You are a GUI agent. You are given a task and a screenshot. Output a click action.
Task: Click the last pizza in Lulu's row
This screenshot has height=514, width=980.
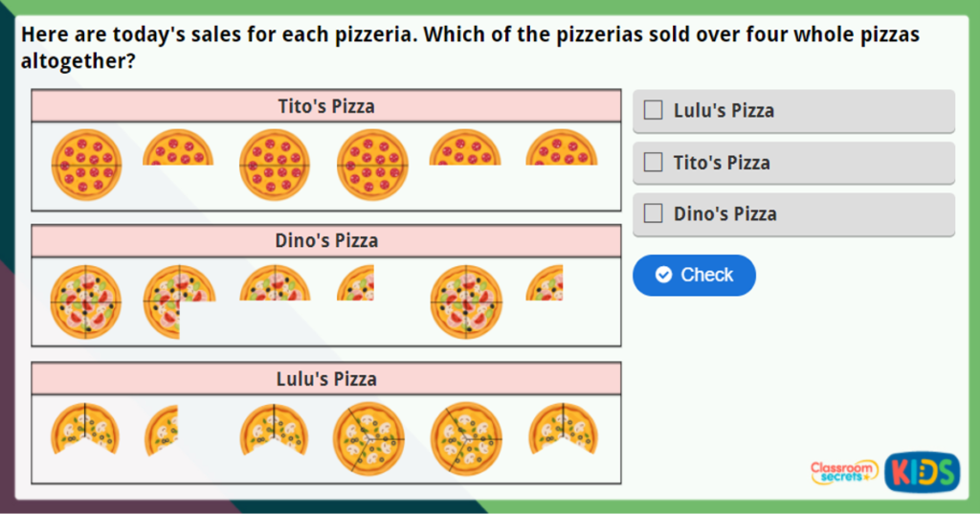point(563,427)
